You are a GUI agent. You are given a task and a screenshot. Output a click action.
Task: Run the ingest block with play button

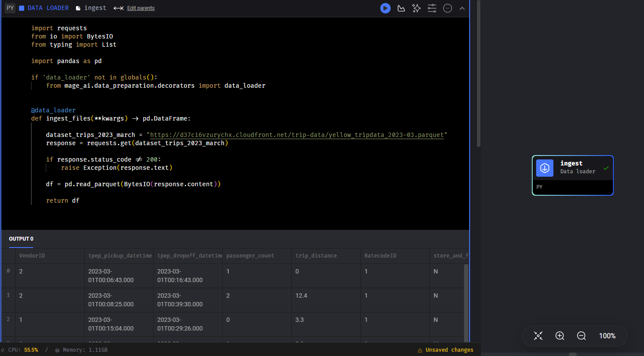tap(385, 8)
